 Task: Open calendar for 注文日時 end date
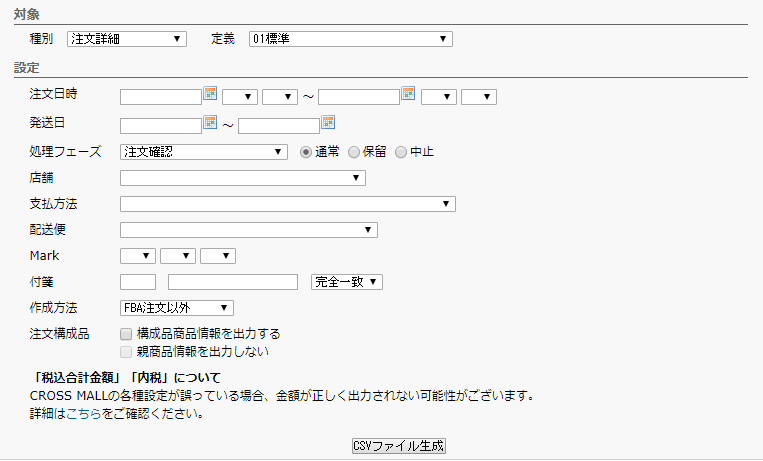(408, 93)
